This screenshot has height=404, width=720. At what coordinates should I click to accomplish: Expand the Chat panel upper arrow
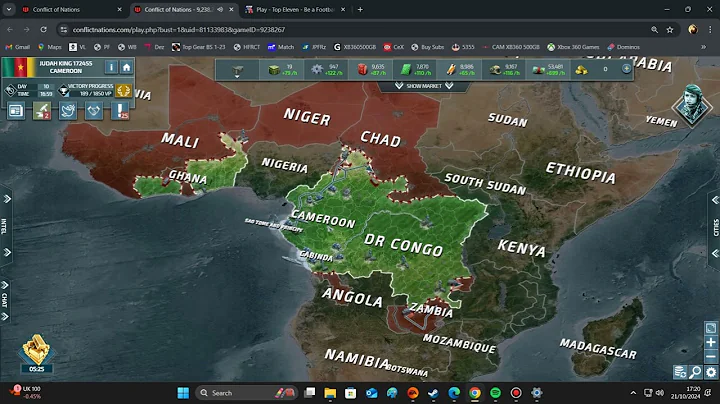5,285
